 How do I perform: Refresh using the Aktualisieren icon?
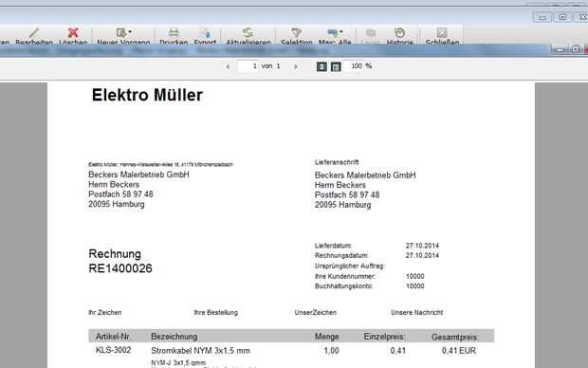pyautogui.click(x=248, y=32)
